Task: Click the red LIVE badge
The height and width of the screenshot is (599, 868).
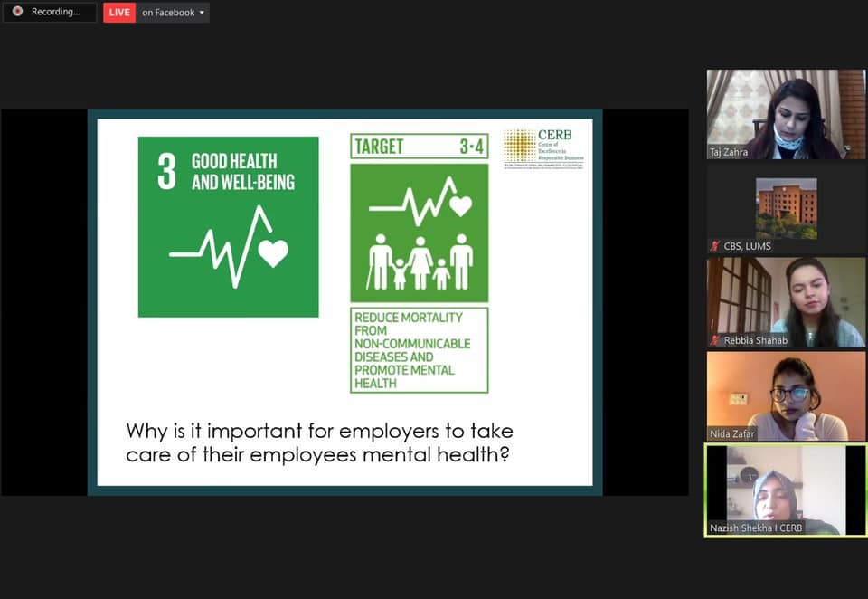Action: click(x=119, y=12)
